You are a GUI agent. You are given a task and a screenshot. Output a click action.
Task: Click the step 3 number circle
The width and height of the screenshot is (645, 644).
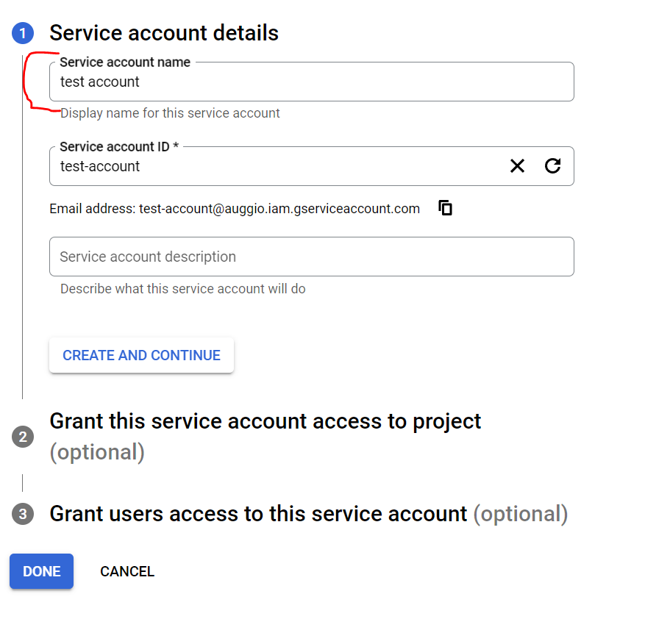pos(23,514)
